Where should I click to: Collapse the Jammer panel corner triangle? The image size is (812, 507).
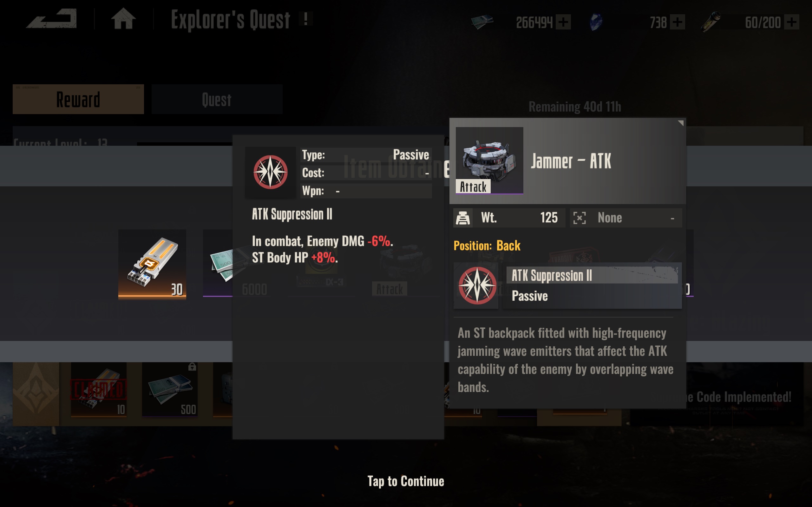tap(680, 123)
